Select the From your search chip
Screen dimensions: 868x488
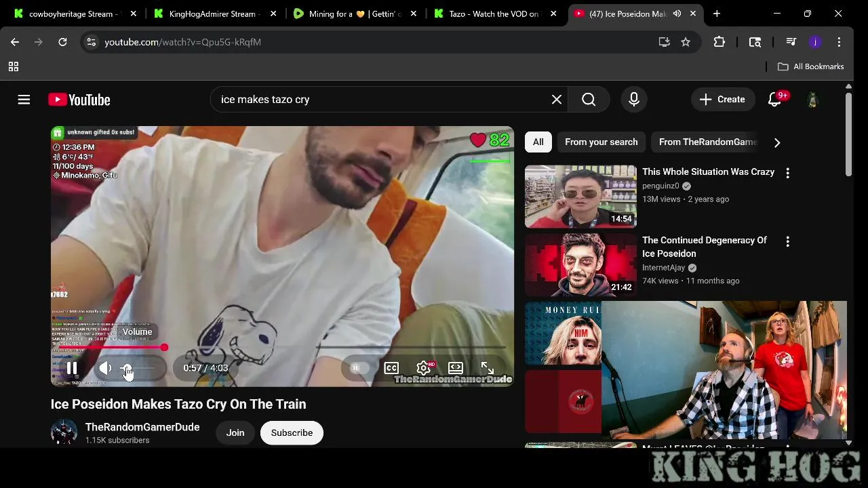601,142
